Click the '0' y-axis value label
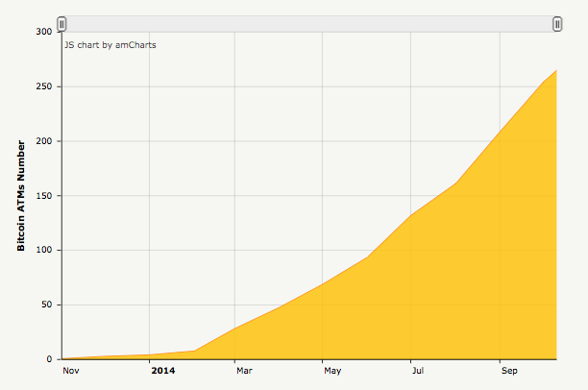This screenshot has width=588, height=390. pyautogui.click(x=49, y=359)
